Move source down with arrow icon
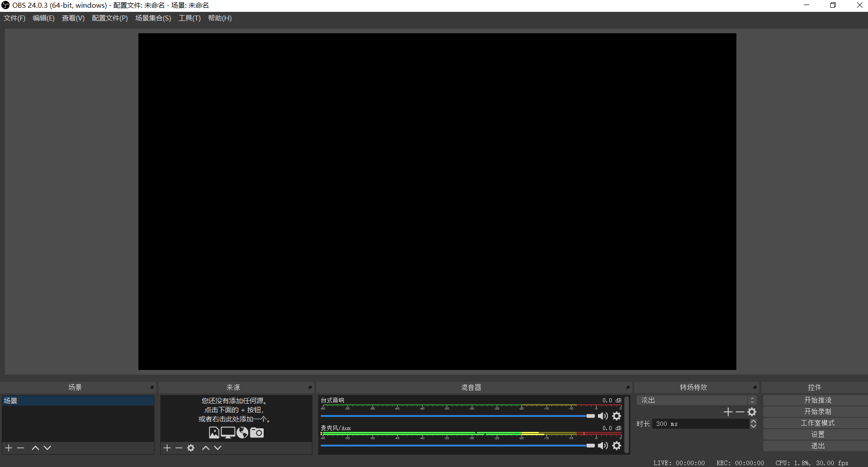This screenshot has height=467, width=868. click(218, 448)
